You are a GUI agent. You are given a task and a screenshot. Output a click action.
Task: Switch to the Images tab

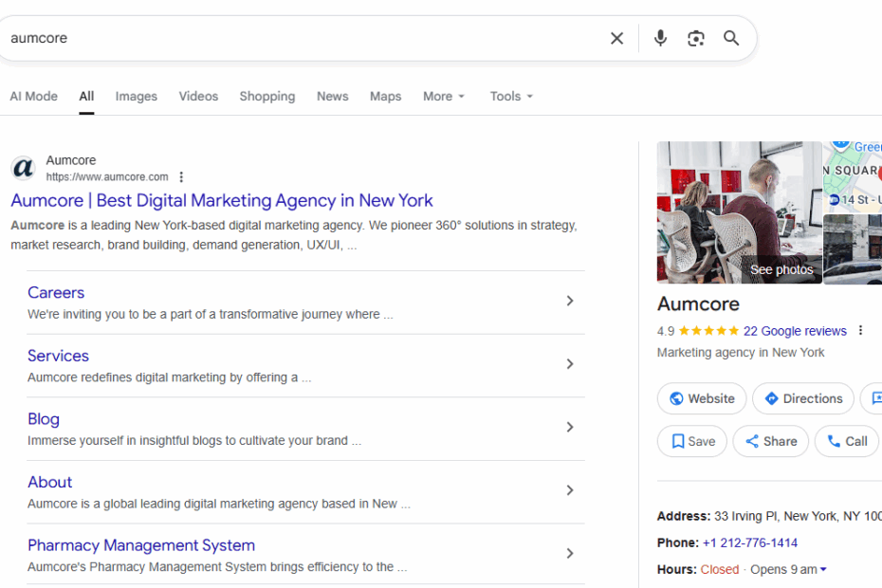pyautogui.click(x=136, y=96)
